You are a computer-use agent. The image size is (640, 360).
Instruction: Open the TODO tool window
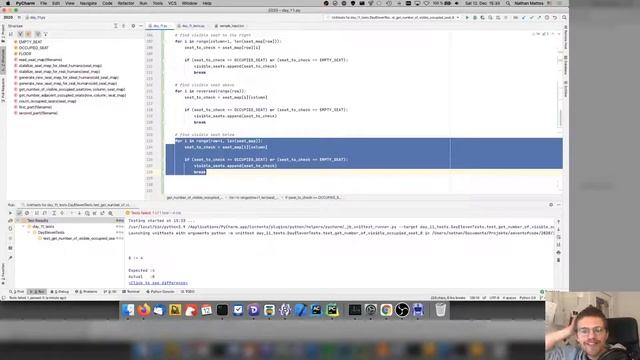point(187,292)
